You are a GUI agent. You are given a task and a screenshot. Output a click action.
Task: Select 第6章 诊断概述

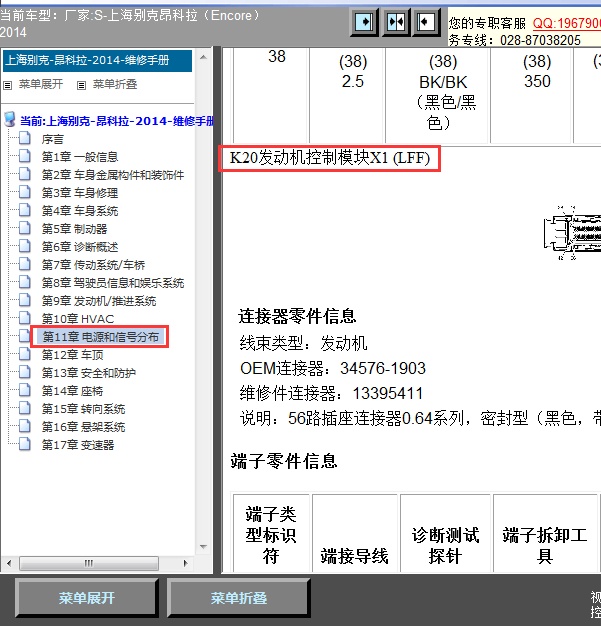pyautogui.click(x=80, y=247)
